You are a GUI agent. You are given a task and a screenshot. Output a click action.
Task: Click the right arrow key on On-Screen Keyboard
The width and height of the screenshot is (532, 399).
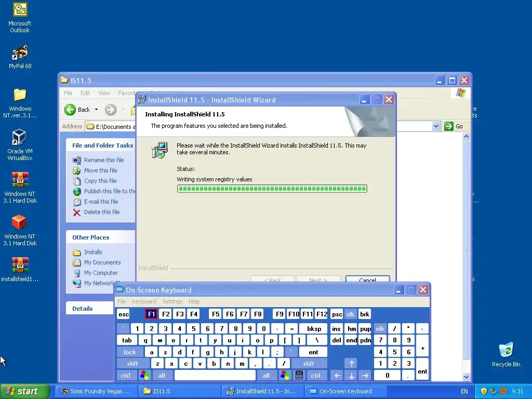[x=365, y=375]
